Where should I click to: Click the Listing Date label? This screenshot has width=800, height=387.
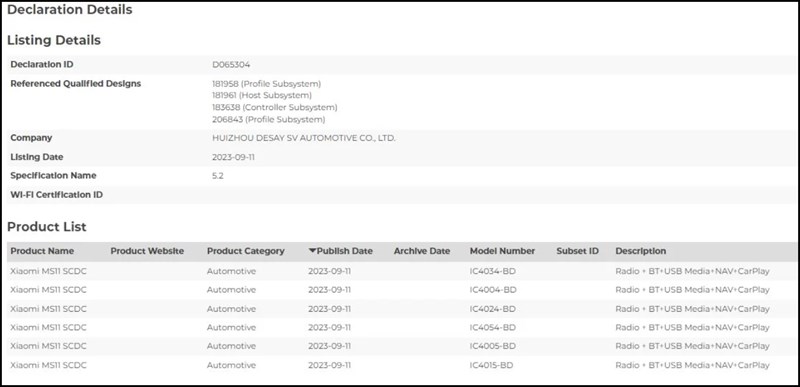[37, 157]
